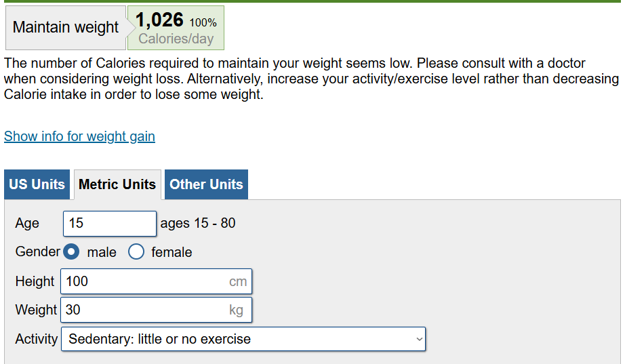Open the Other Units tab
Image resolution: width=625 pixels, height=364 pixels.
206,184
